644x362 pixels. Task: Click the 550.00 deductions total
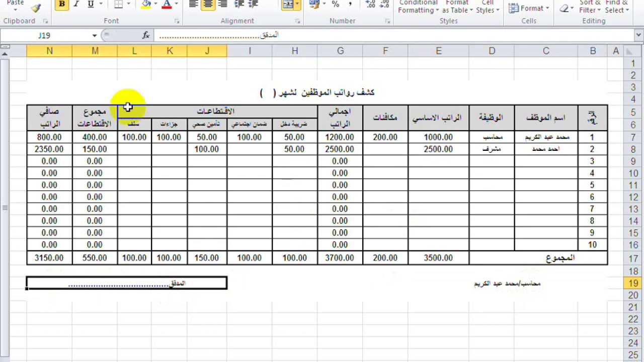coord(95,258)
